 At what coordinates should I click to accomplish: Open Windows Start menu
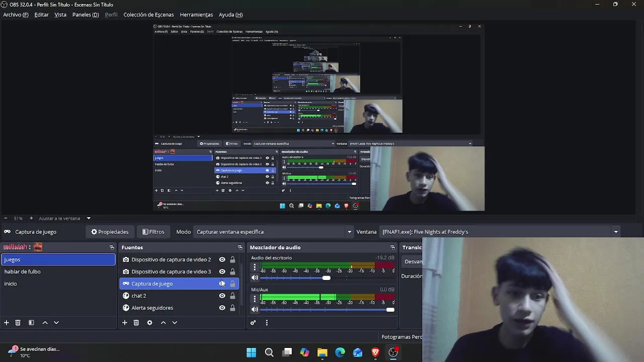tap(251, 352)
